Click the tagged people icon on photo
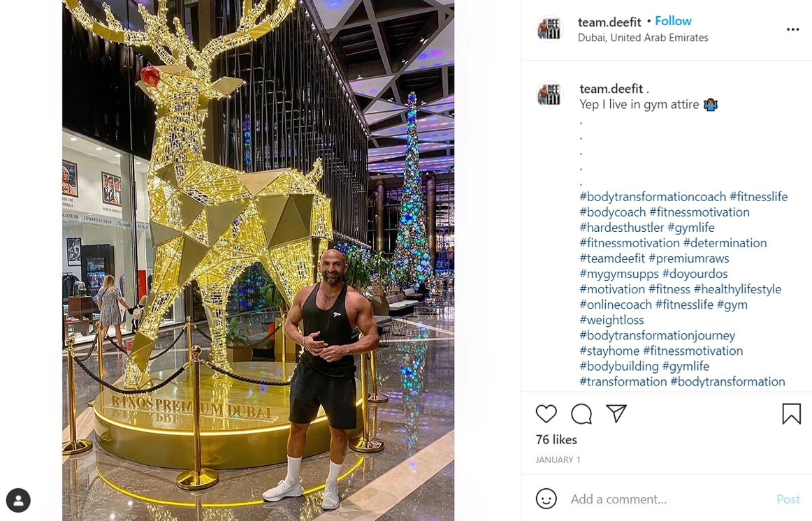The height and width of the screenshot is (521, 812). click(x=18, y=500)
